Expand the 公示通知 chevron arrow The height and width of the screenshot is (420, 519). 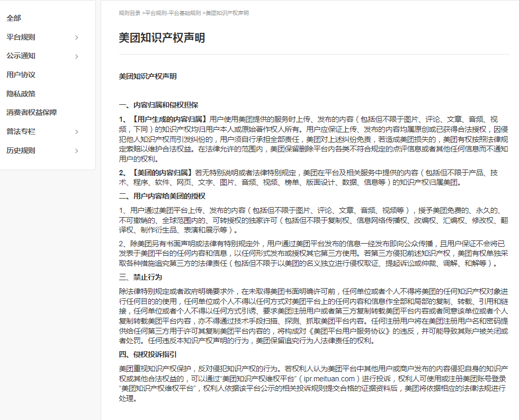pyautogui.click(x=77, y=56)
